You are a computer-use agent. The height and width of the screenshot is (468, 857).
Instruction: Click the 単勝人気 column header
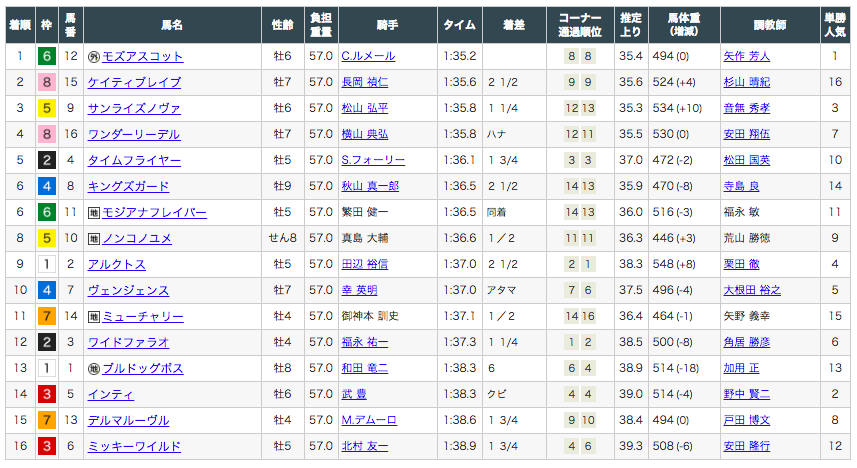[835, 25]
